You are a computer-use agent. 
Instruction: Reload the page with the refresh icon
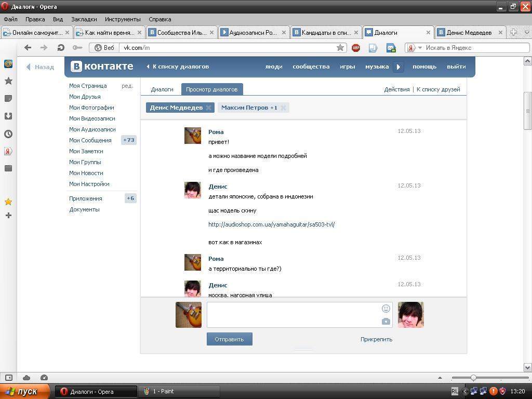pyautogui.click(x=61, y=48)
